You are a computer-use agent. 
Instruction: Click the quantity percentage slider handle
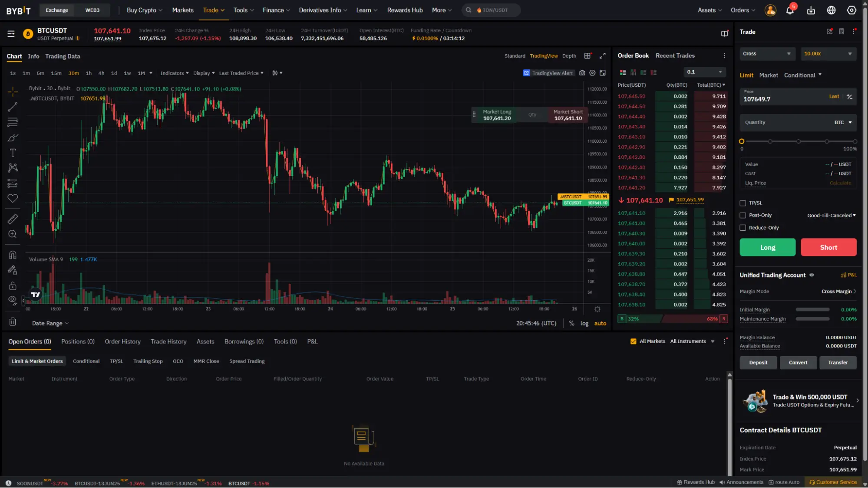coord(742,141)
